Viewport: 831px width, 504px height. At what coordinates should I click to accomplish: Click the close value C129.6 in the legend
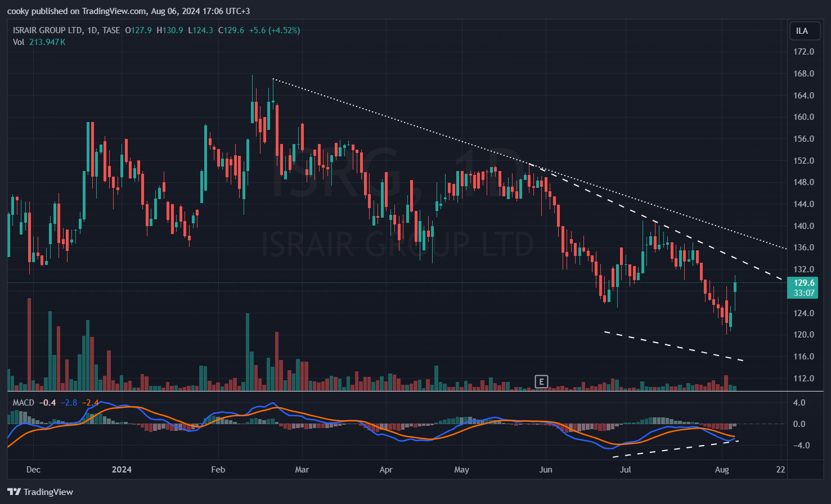231,30
